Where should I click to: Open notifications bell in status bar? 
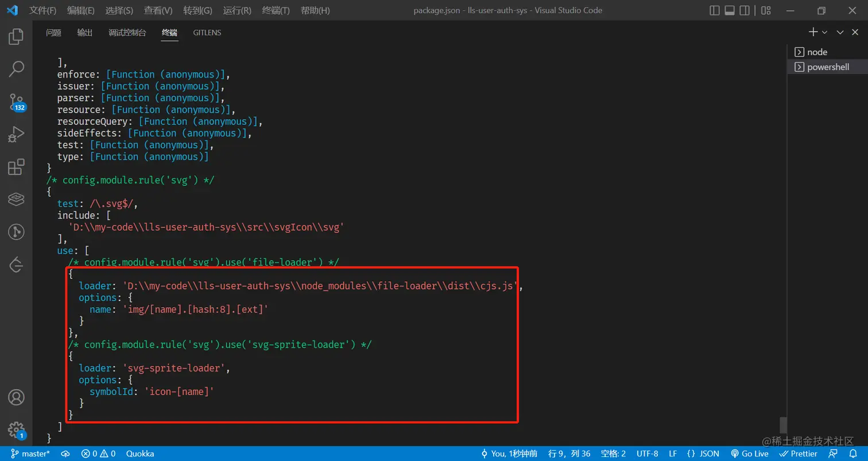[853, 454]
